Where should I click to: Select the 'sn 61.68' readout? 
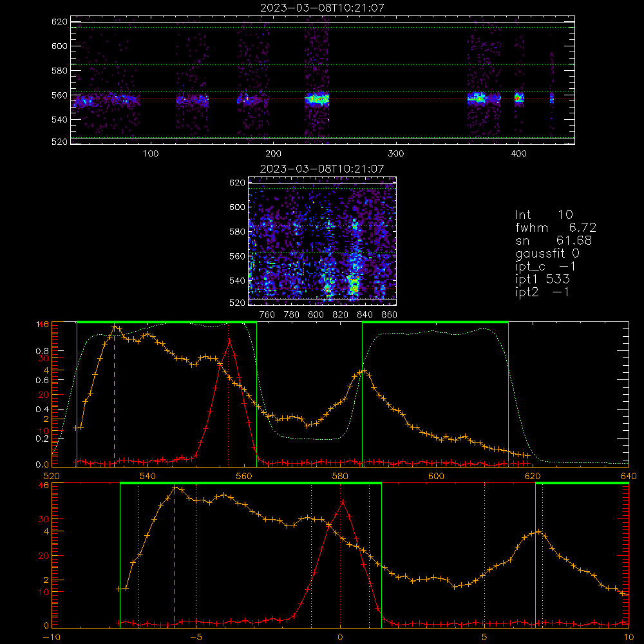554,240
